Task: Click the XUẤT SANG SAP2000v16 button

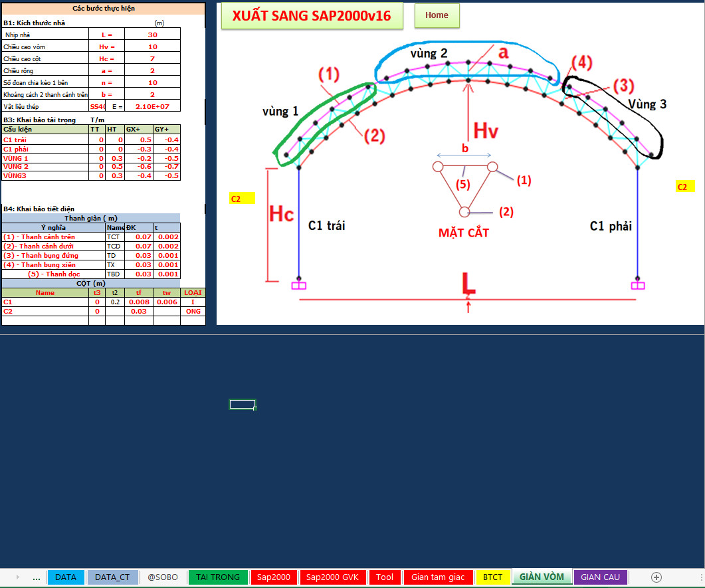Action: [x=312, y=16]
